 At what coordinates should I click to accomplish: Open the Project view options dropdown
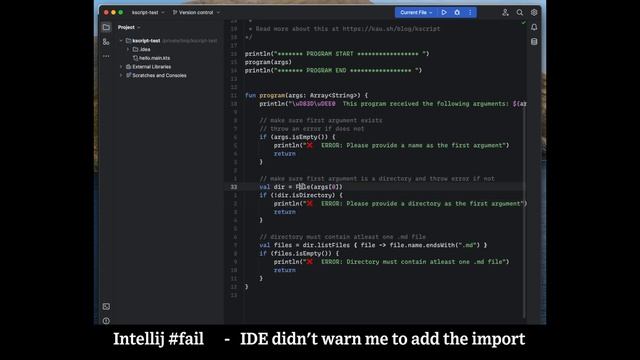click(129, 27)
